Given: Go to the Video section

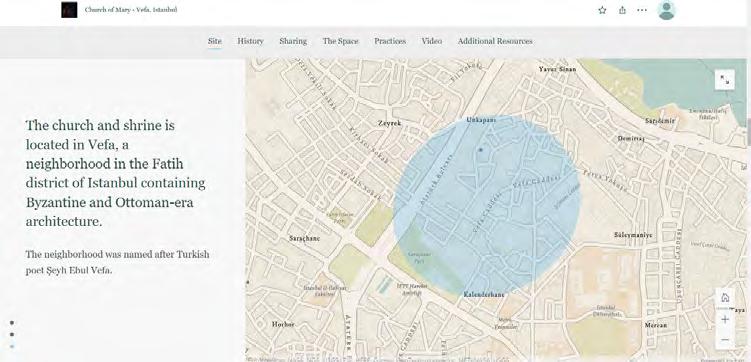Looking at the screenshot, I should (432, 41).
